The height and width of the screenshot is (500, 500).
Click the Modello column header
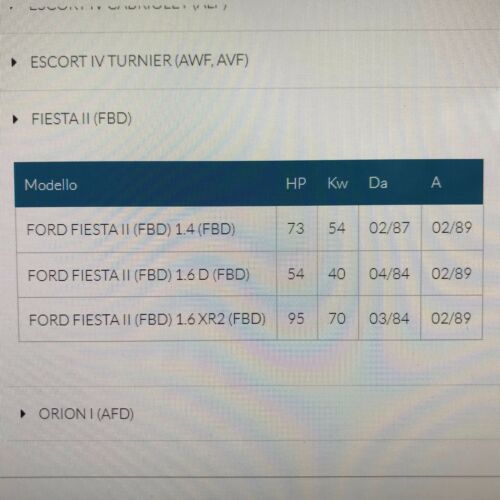click(x=51, y=185)
